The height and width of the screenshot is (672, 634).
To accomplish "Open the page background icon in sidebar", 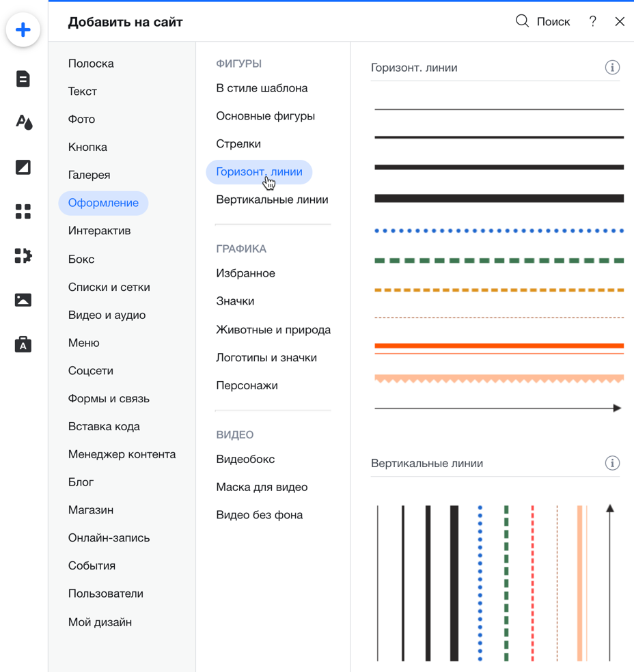I will click(x=23, y=167).
